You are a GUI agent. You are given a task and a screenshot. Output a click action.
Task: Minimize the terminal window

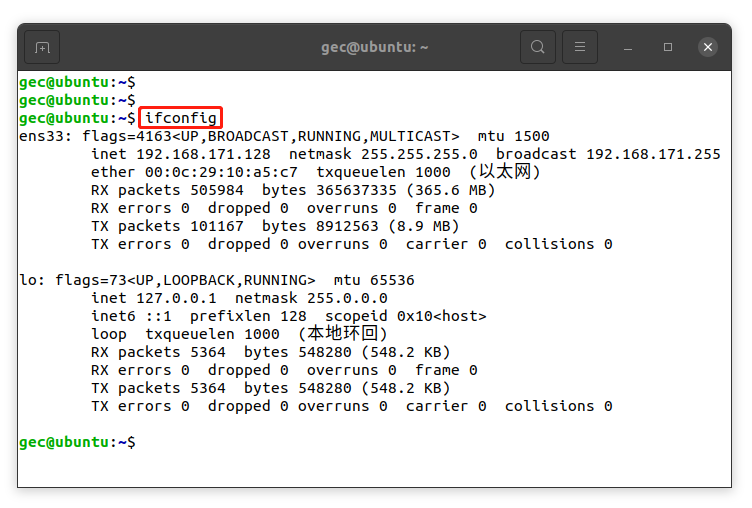[628, 47]
